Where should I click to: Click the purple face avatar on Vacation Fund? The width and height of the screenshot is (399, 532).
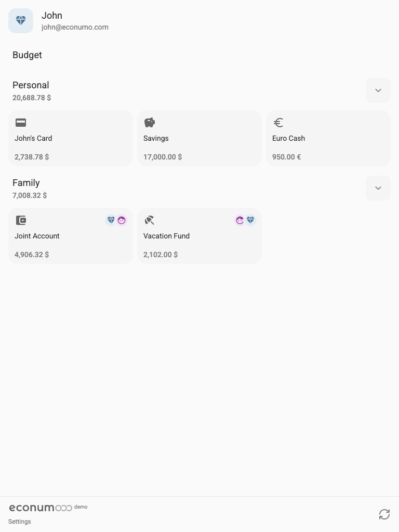[x=240, y=220]
